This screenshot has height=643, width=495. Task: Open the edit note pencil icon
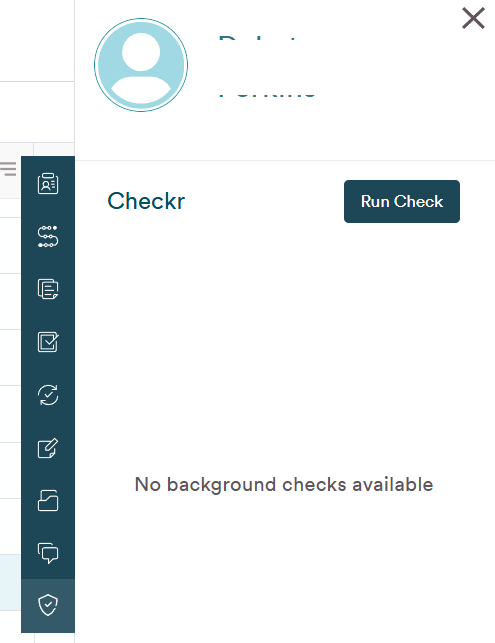[x=48, y=448]
